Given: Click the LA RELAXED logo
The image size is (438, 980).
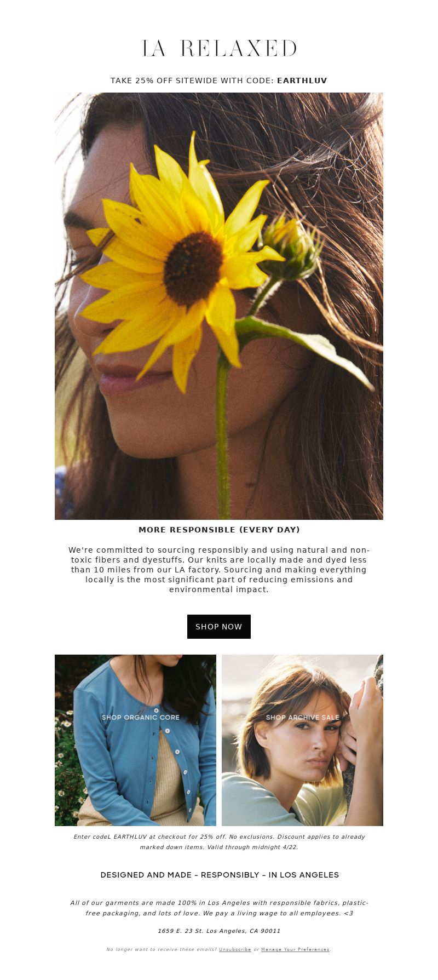Looking at the screenshot, I should 219,48.
